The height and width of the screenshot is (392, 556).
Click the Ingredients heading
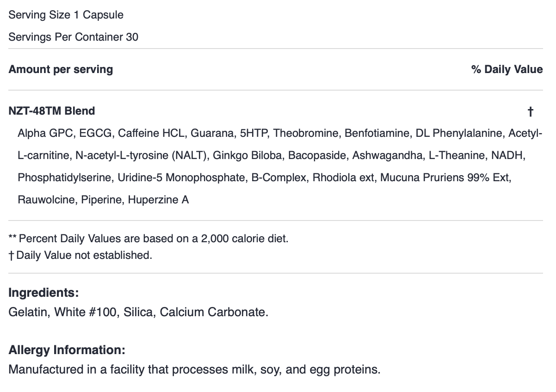[x=43, y=293]
